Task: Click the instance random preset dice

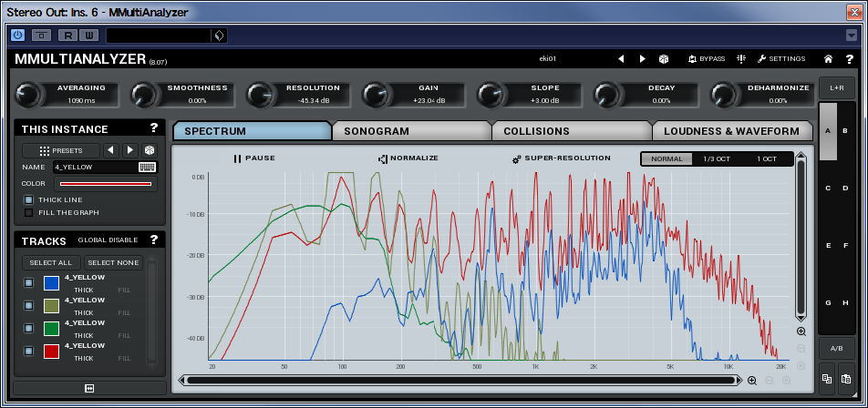Action: (x=149, y=150)
